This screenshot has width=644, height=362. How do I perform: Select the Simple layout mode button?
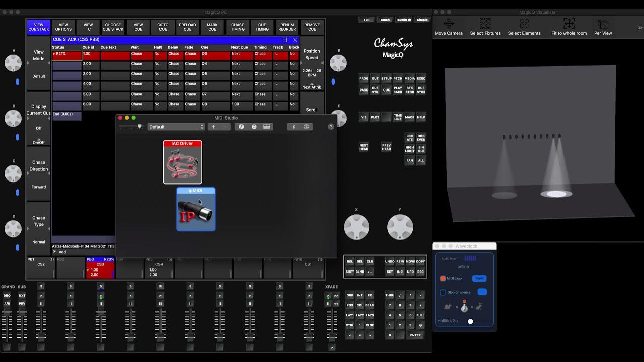click(422, 20)
